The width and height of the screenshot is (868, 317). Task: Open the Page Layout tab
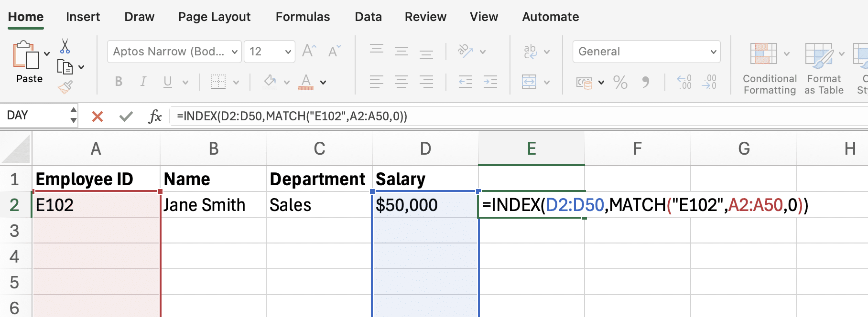(x=214, y=17)
